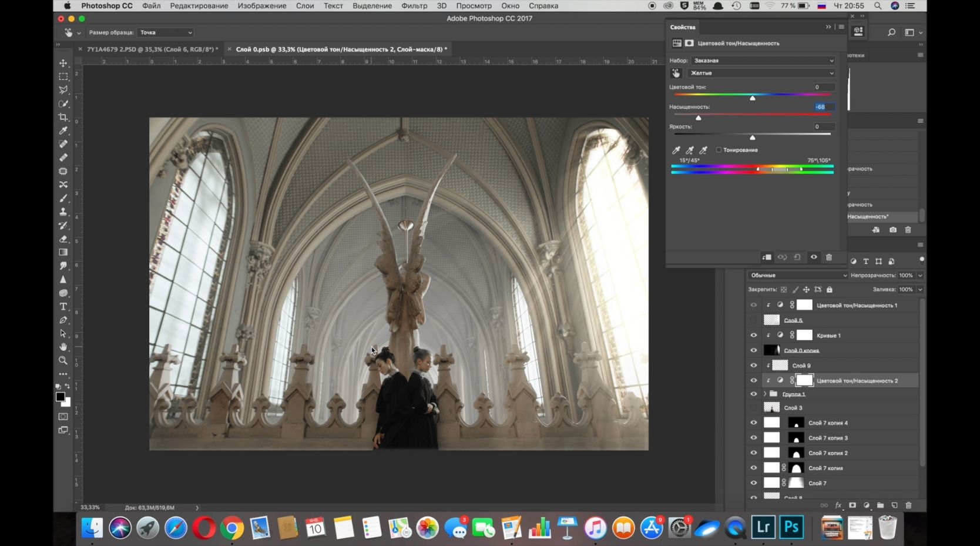This screenshot has width=980, height=546.
Task: Pick the Add to Sample eyedropper
Action: tap(690, 150)
